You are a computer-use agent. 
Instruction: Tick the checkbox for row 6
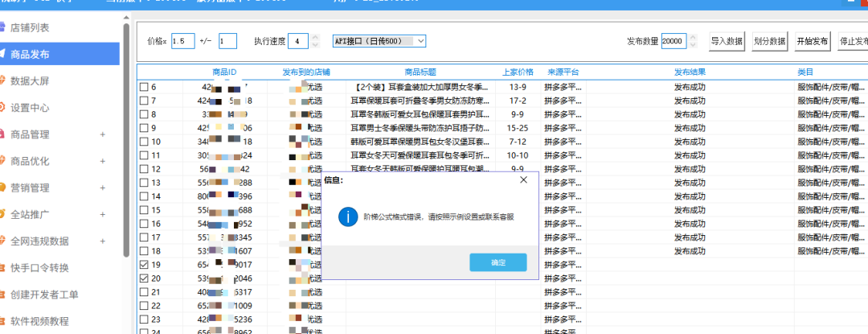[144, 87]
